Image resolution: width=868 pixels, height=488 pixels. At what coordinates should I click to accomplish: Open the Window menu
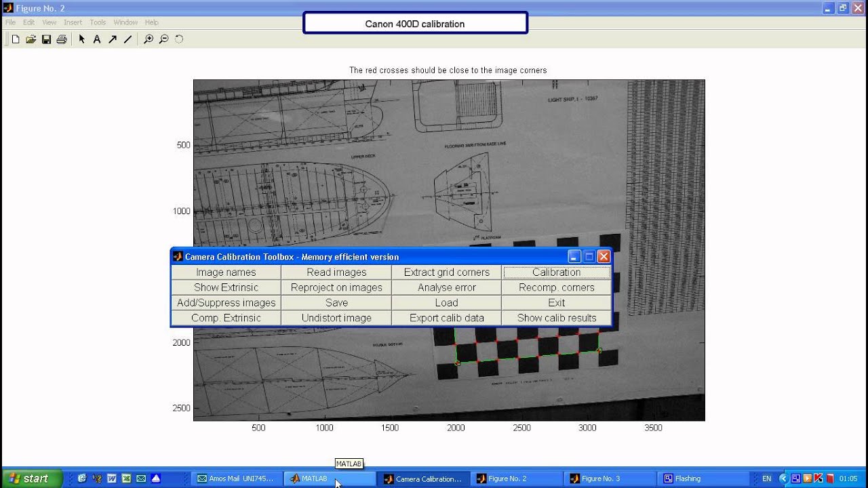[125, 22]
